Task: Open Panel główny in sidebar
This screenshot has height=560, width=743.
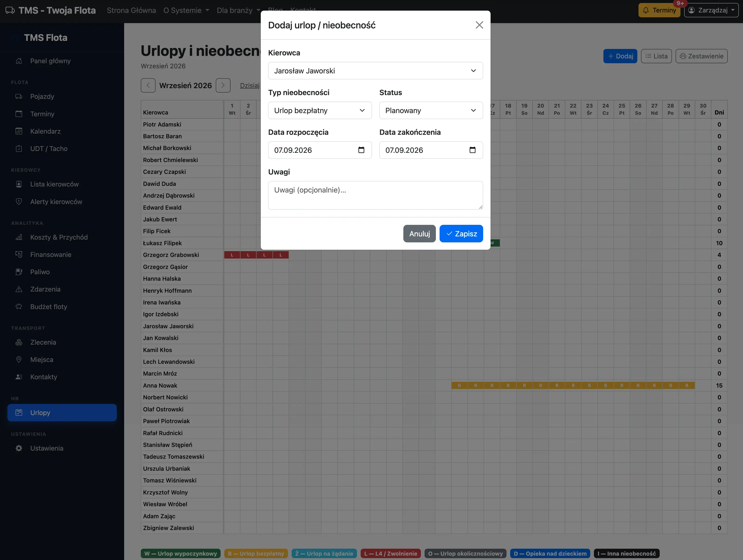Action: point(62,61)
